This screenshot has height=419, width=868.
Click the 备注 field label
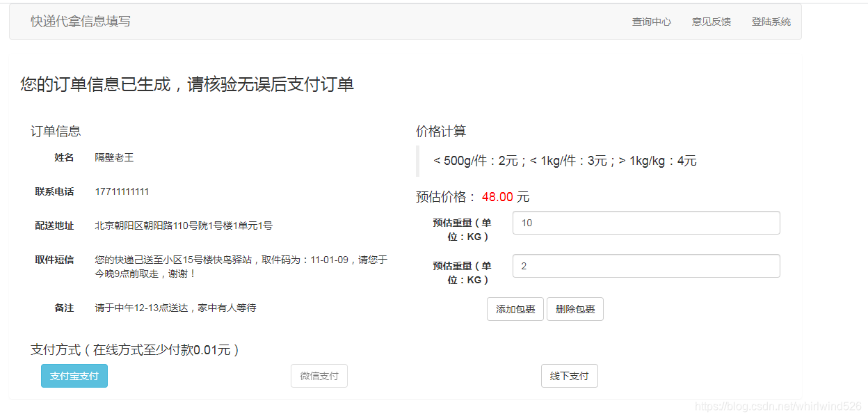64,307
